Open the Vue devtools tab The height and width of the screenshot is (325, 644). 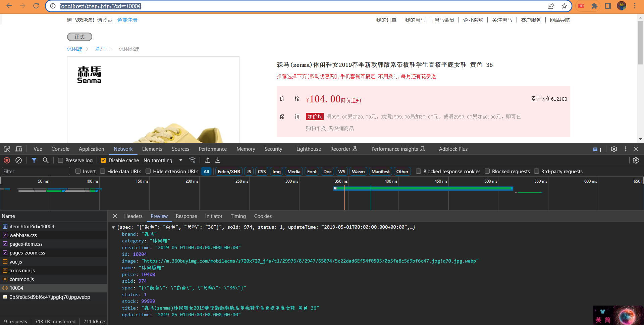[38, 149]
